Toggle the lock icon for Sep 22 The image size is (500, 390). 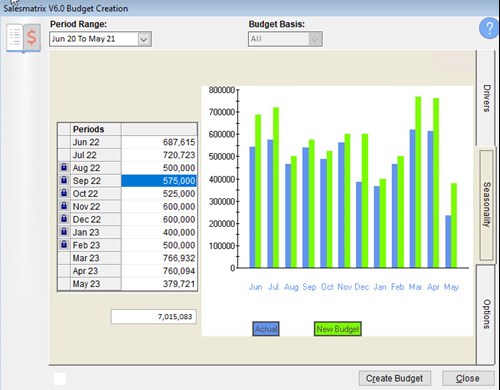point(64,181)
